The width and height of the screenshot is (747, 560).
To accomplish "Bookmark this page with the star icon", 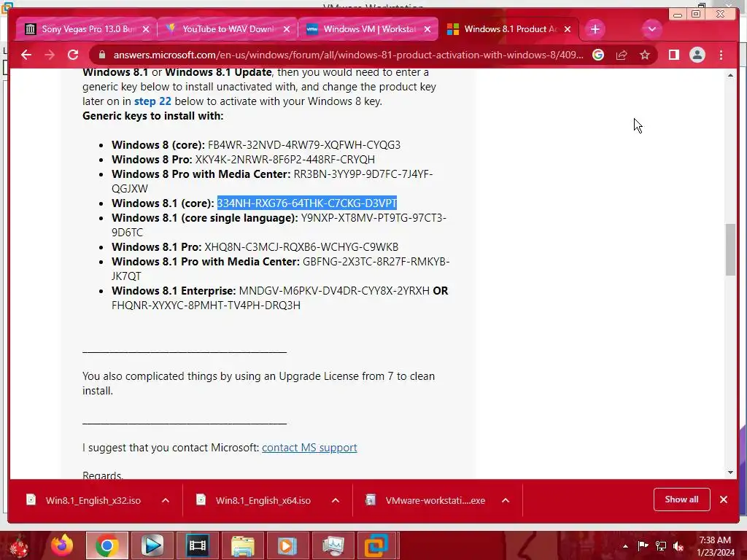I will click(x=645, y=55).
